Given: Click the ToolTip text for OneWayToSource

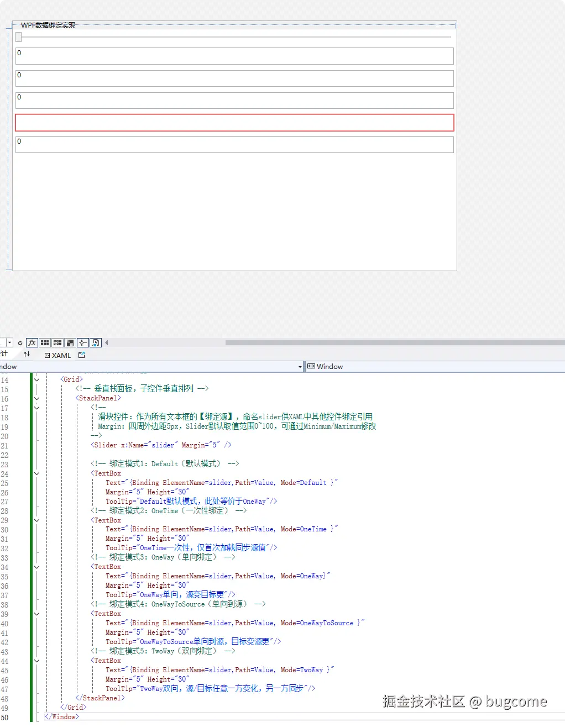Looking at the screenshot, I should coord(193,642).
